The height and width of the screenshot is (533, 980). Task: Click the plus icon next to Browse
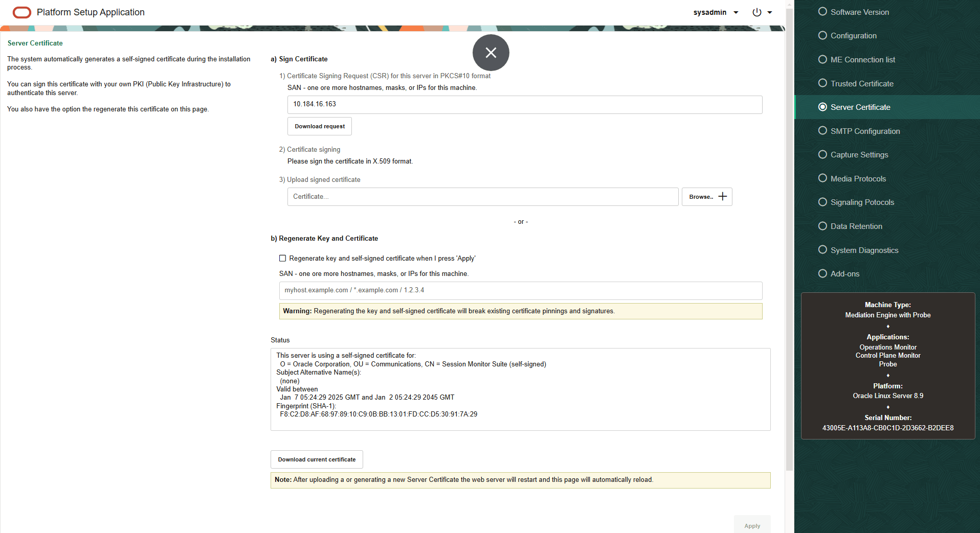[722, 196]
